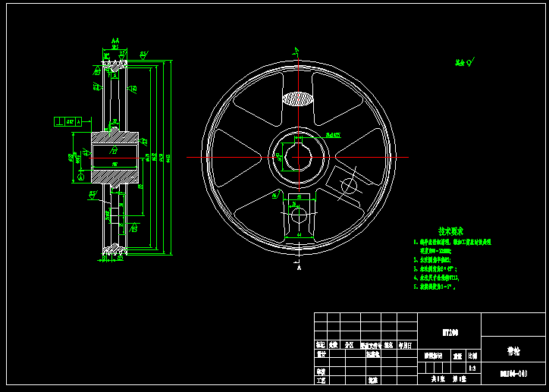Image resolution: width=549 pixels, height=392 pixels.
Task: Click the 工艺 row label
Action: pyautogui.click(x=321, y=380)
